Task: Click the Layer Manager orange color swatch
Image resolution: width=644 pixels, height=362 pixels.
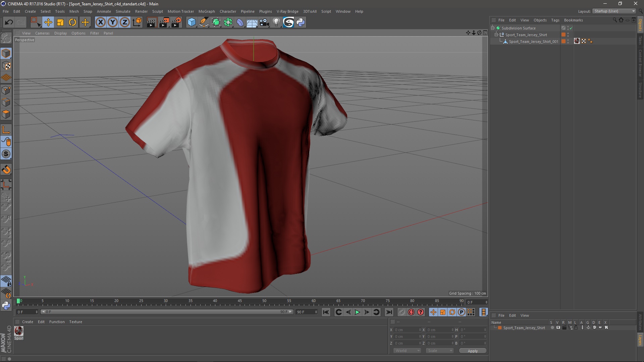Action: pyautogui.click(x=500, y=328)
